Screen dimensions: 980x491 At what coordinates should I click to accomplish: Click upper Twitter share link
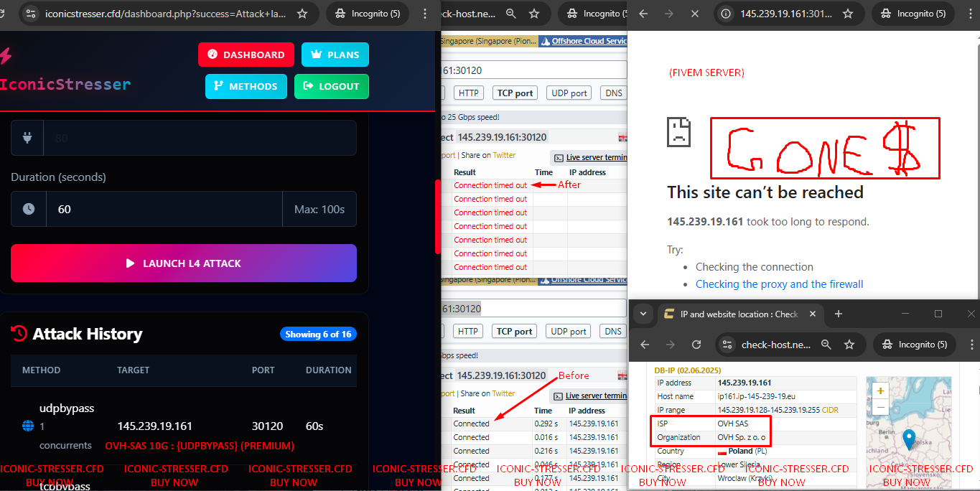(504, 155)
